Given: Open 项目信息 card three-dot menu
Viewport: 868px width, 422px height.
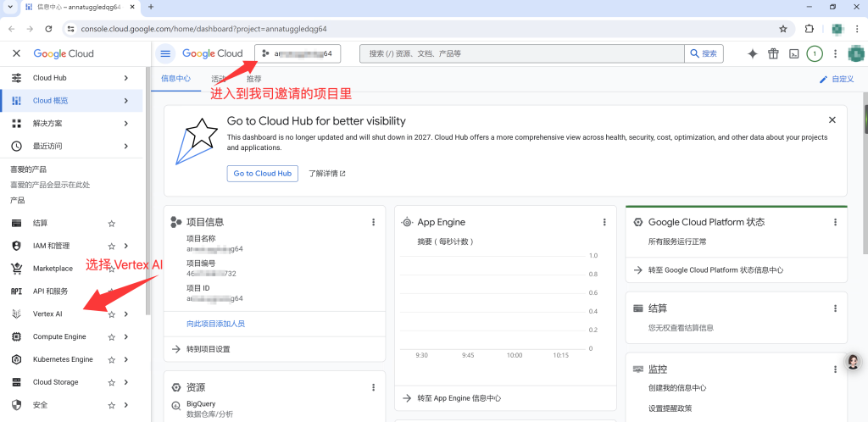Looking at the screenshot, I should pos(373,222).
